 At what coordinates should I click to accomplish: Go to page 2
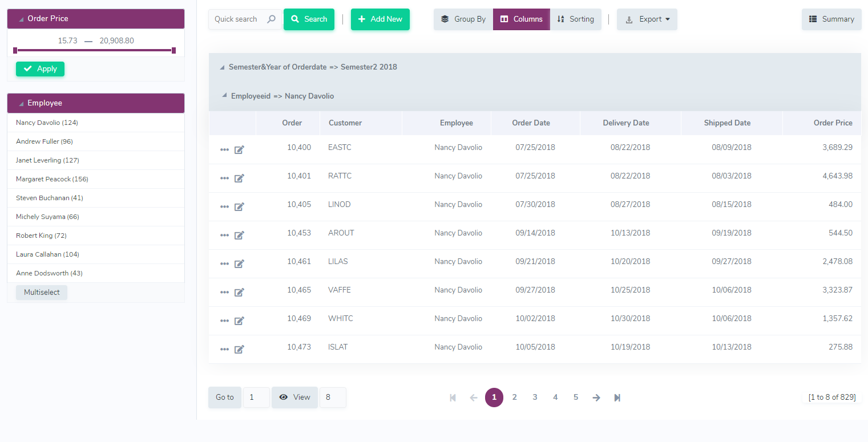pos(515,398)
